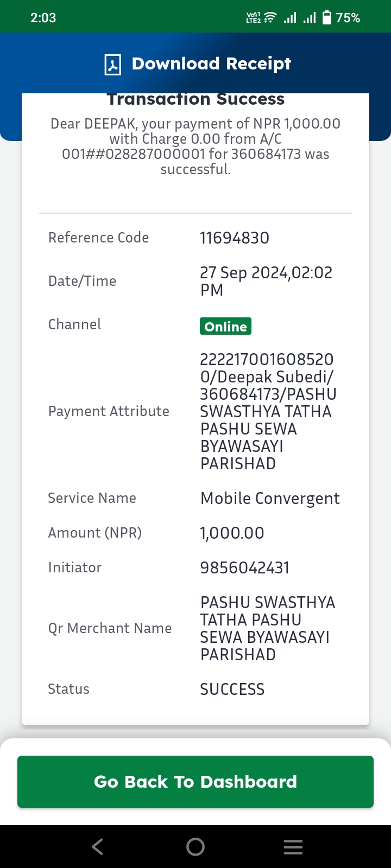Tap the battery icon in status bar

point(327,17)
